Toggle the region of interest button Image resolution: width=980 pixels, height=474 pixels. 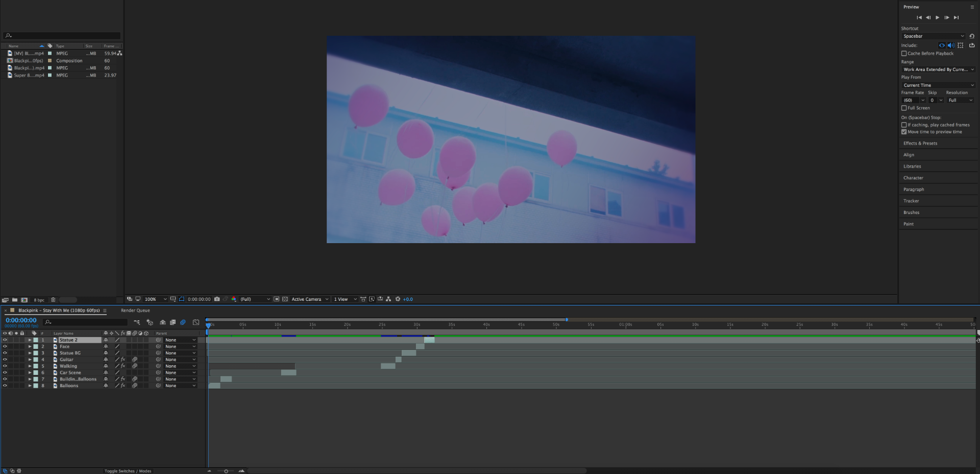[277, 299]
